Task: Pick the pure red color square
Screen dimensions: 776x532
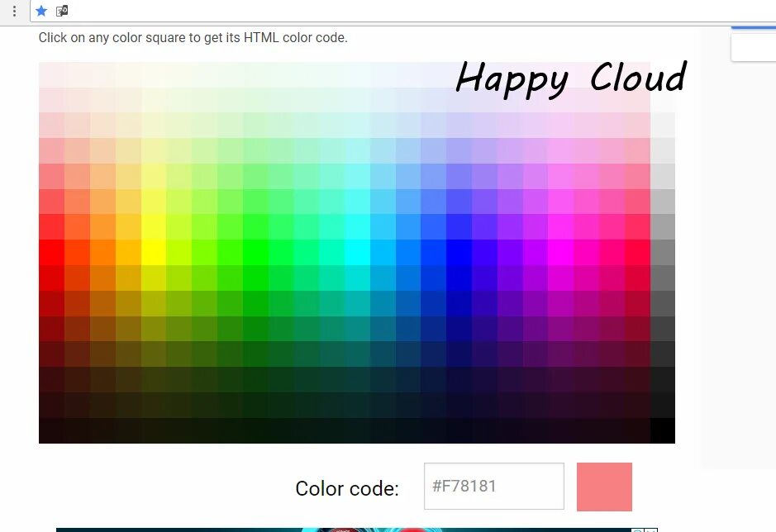Action: click(51, 252)
